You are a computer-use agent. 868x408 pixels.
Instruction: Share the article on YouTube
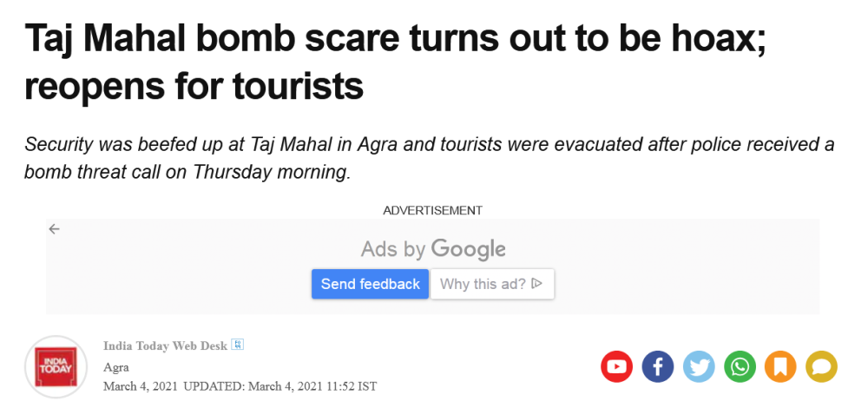click(617, 366)
